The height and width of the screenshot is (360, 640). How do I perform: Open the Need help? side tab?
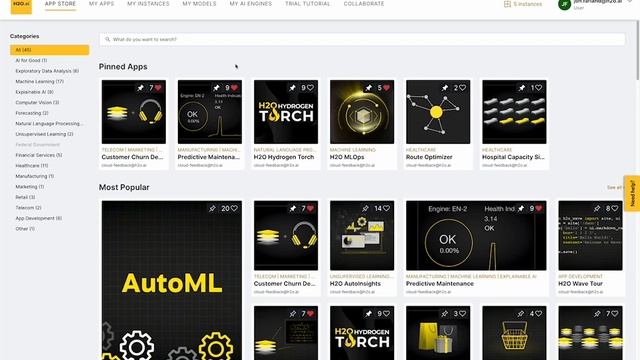[632, 193]
